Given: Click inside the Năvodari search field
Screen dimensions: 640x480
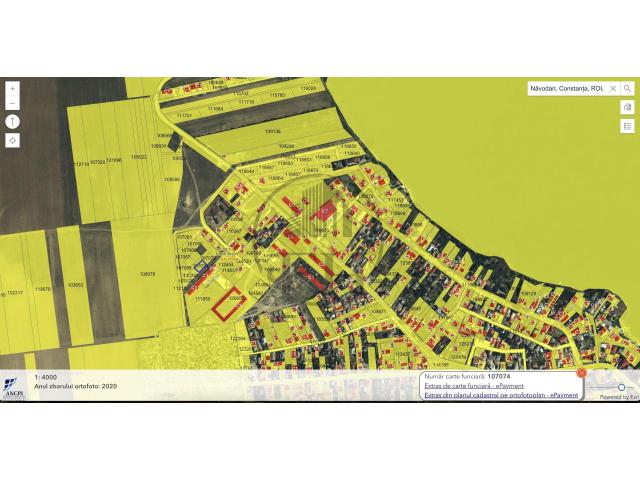Looking at the screenshot, I should click(567, 89).
